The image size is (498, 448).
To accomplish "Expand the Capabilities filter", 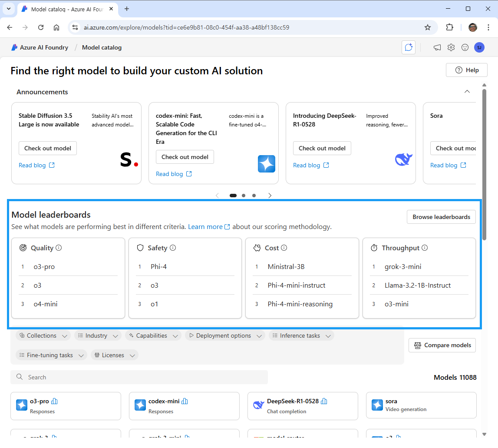I will [x=153, y=336].
